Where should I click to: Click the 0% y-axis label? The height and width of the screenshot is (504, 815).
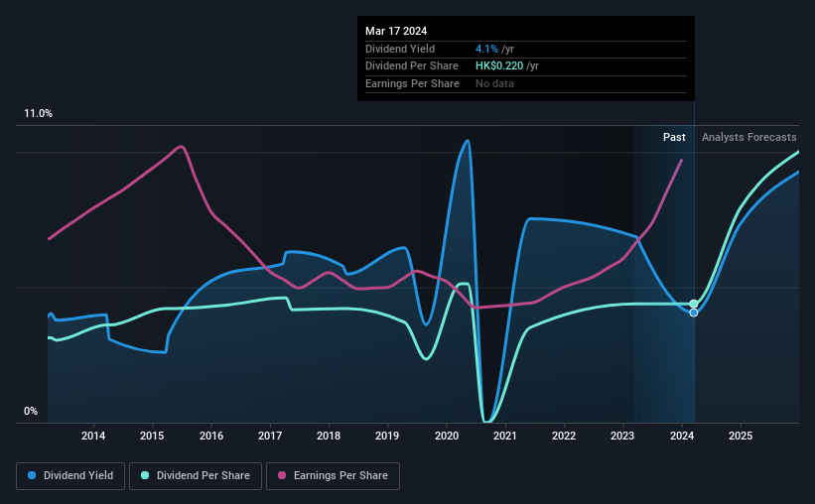[x=31, y=411]
